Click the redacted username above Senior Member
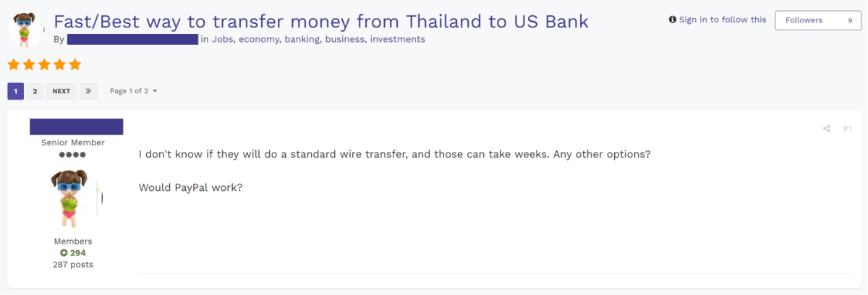 tap(77, 127)
